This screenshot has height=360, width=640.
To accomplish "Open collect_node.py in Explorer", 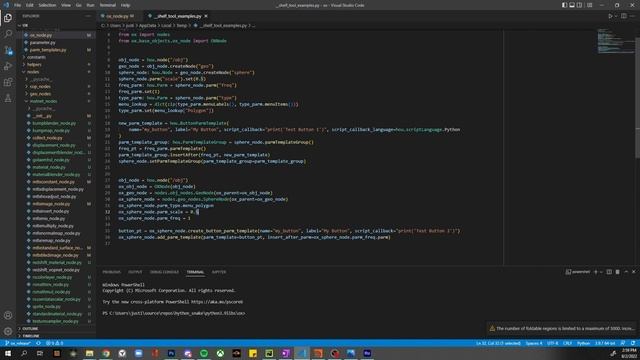I will point(47,138).
